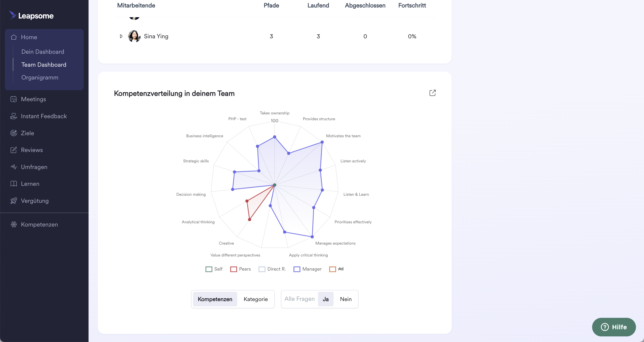Open Team Dashboard
This screenshot has height=342, width=644.
click(44, 64)
